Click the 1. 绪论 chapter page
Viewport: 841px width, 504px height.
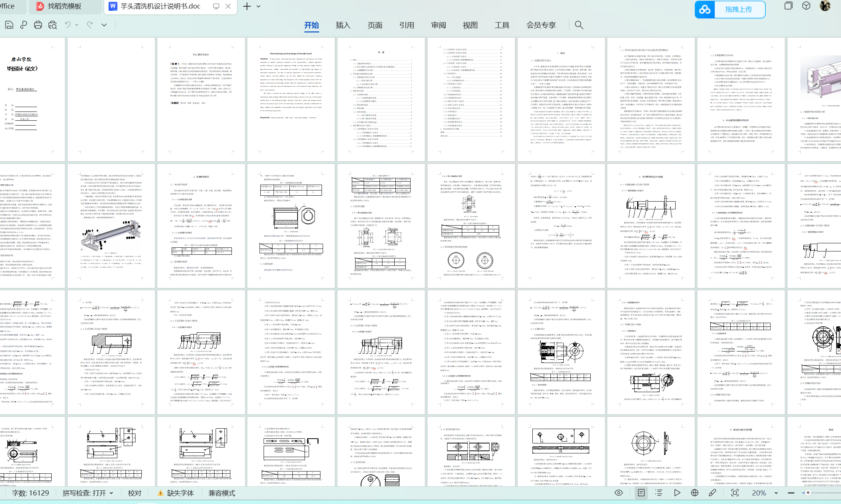click(x=561, y=99)
